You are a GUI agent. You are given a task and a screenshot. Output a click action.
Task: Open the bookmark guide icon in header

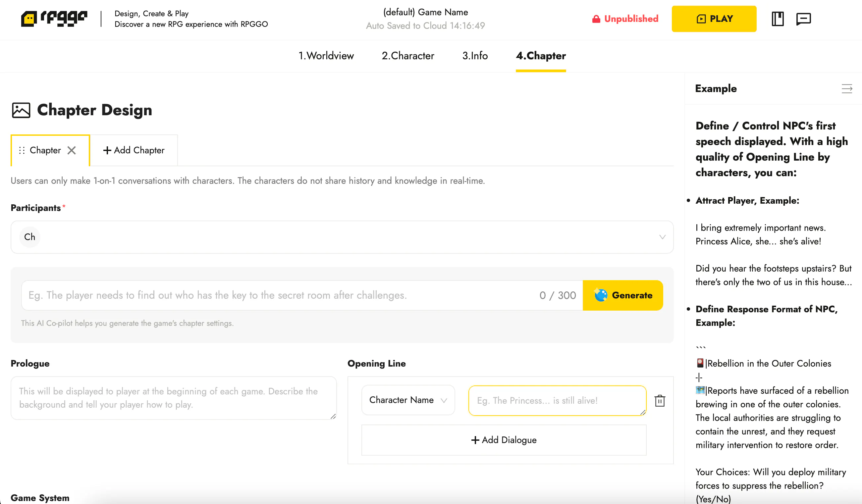pyautogui.click(x=778, y=19)
